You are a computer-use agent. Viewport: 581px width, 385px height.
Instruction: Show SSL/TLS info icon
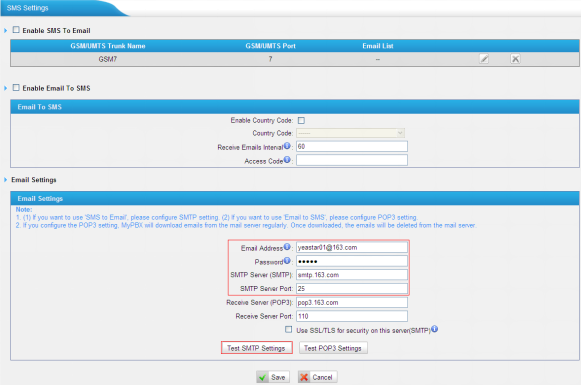pos(435,329)
